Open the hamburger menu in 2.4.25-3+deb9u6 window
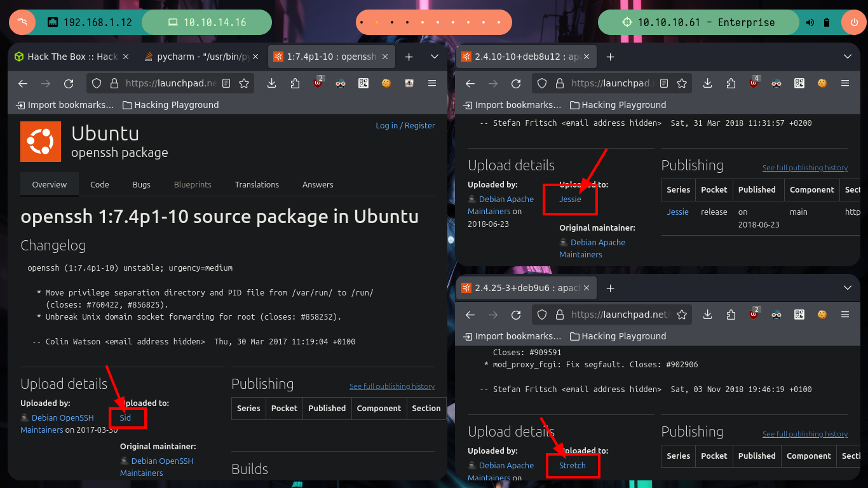Image resolution: width=868 pixels, height=488 pixels. [x=845, y=315]
